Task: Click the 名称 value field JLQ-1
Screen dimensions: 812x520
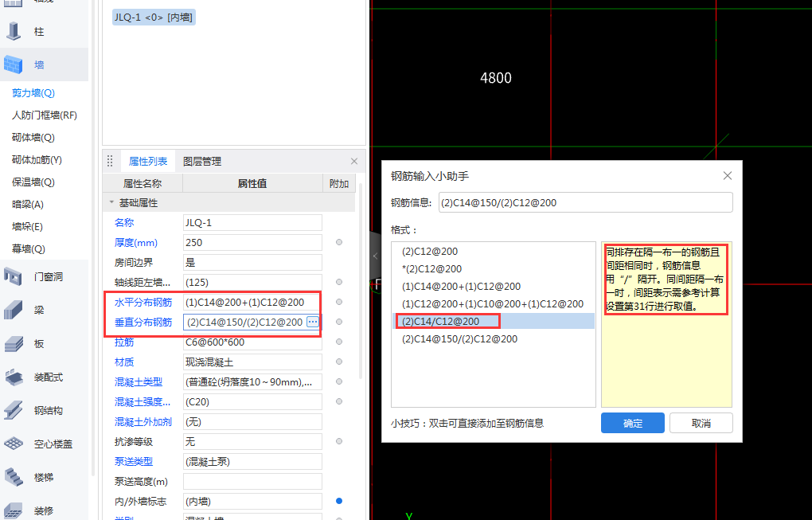Action: point(252,223)
